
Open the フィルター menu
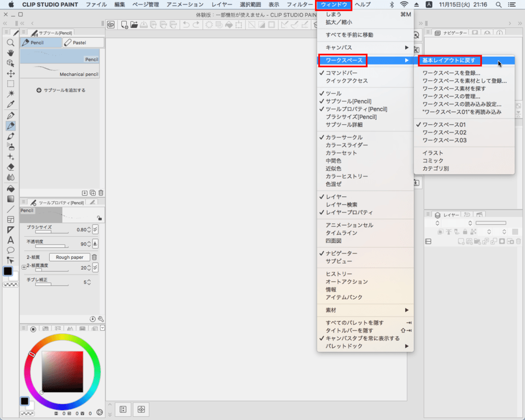click(300, 5)
